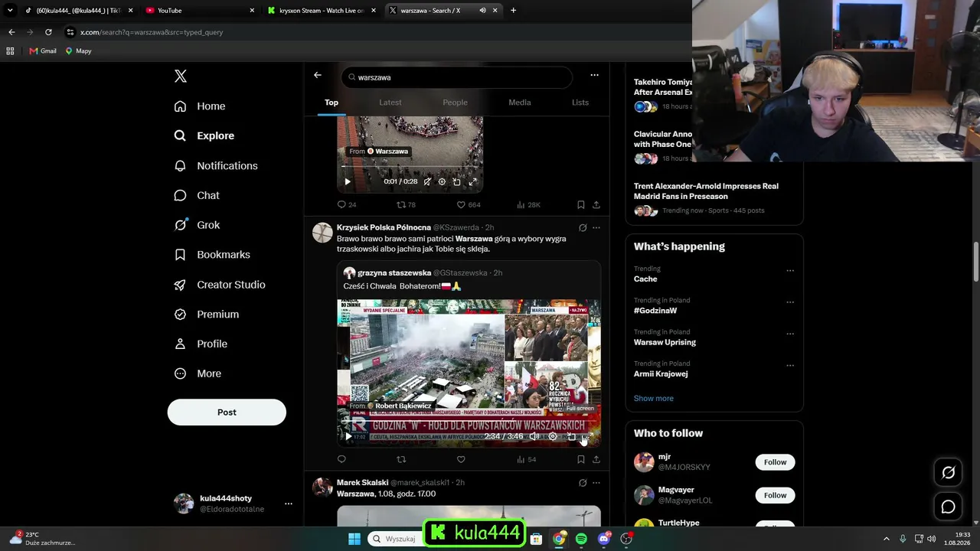Open the floating Grok button
980x551 pixels.
(x=948, y=473)
